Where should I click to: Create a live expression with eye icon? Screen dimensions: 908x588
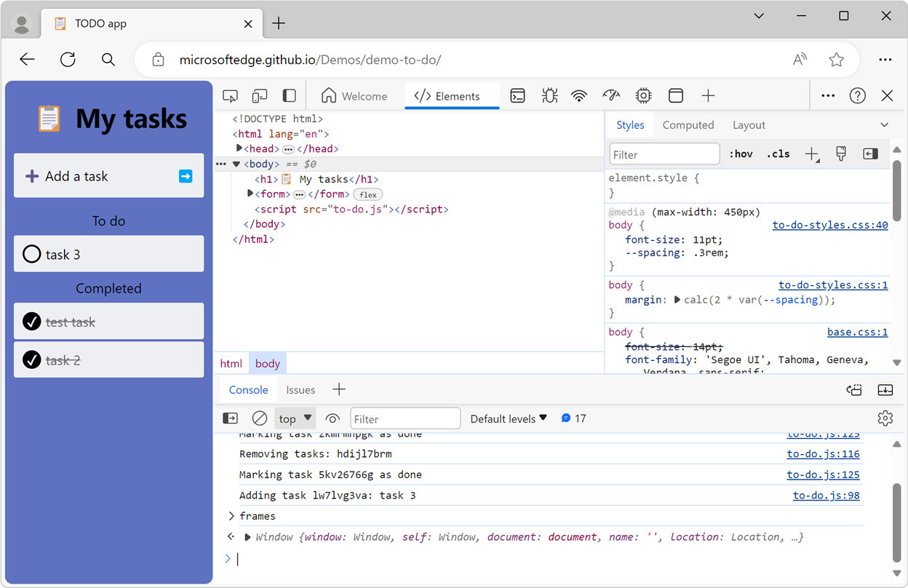click(x=332, y=418)
